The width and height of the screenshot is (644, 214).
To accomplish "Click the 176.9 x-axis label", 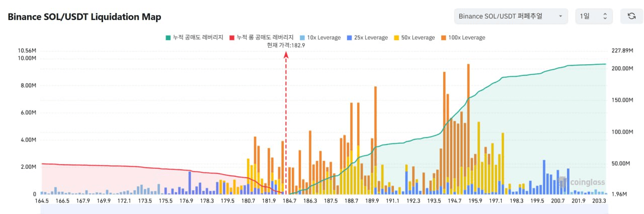I will click(186, 201).
